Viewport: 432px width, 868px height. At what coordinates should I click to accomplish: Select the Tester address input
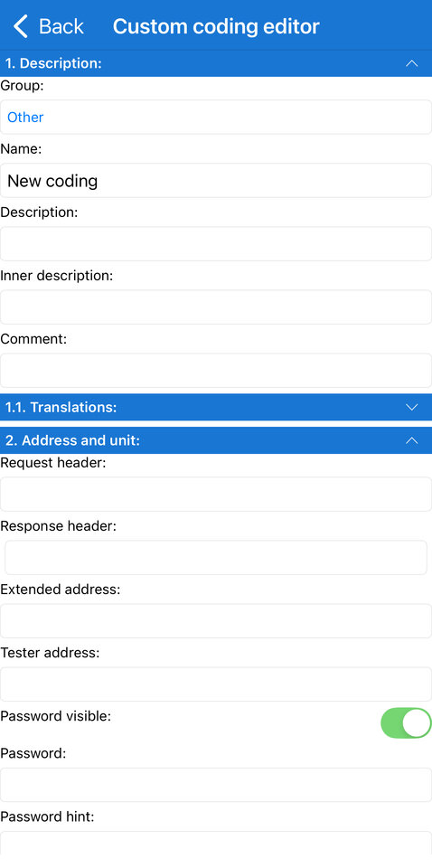216,684
